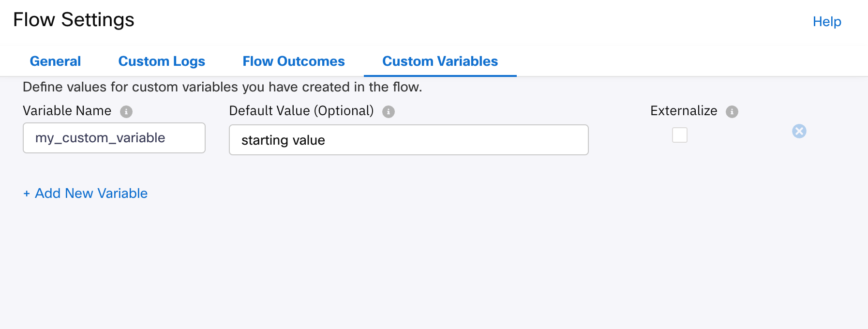This screenshot has height=329, width=868.
Task: Click the Add New Variable link text
Action: [x=91, y=194]
